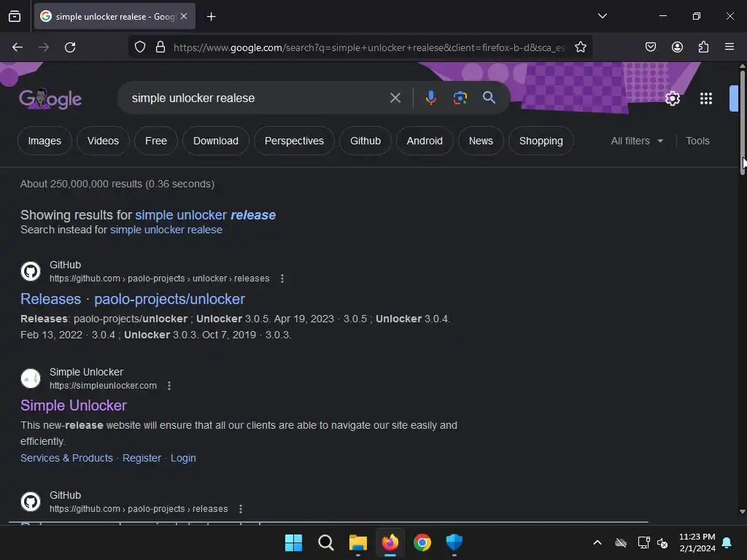Open Google apps grid
747x560 pixels.
tap(706, 98)
